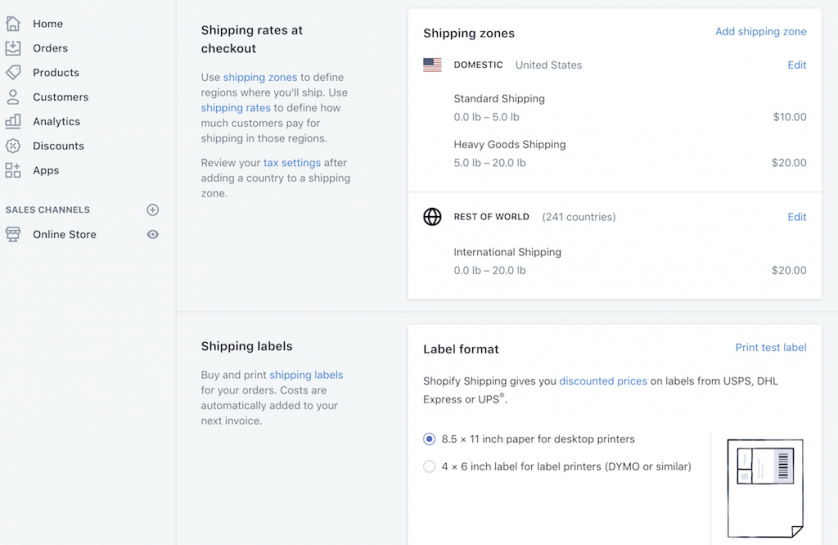Edit the Domestic shipping zone
Image resolution: width=838 pixels, height=545 pixels.
coord(796,65)
